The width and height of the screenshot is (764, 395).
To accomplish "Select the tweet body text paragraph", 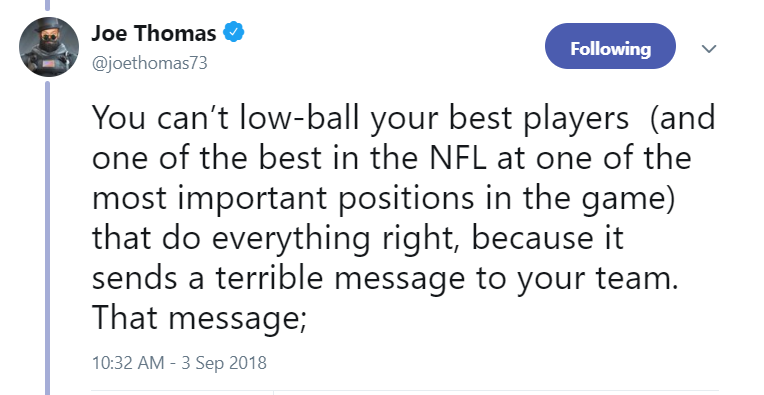I will pyautogui.click(x=404, y=218).
